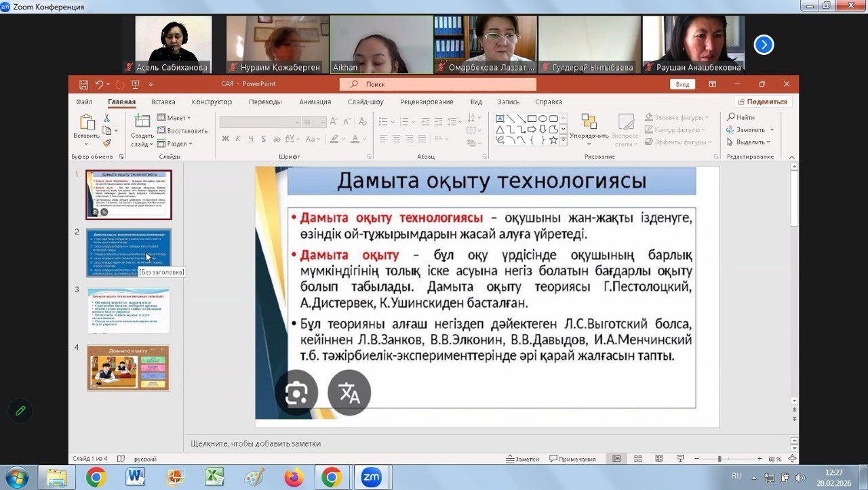Expand the Макет layout dropdown

pos(174,118)
